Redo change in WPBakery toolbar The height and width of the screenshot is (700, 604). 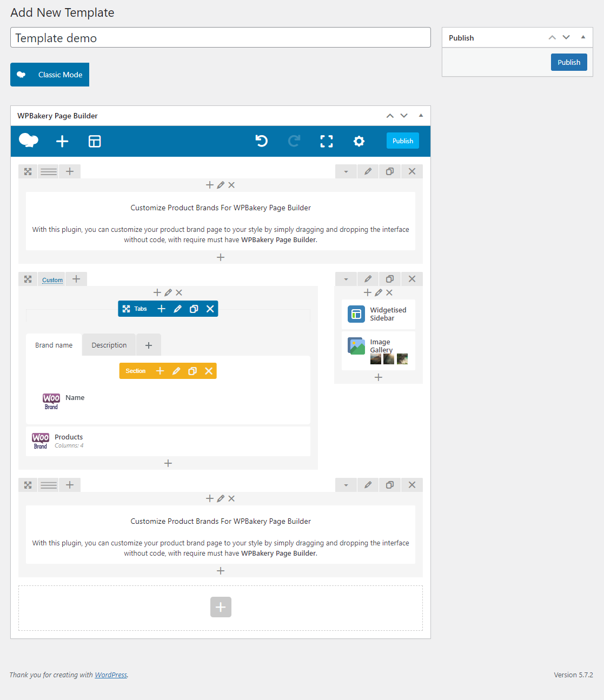(294, 141)
